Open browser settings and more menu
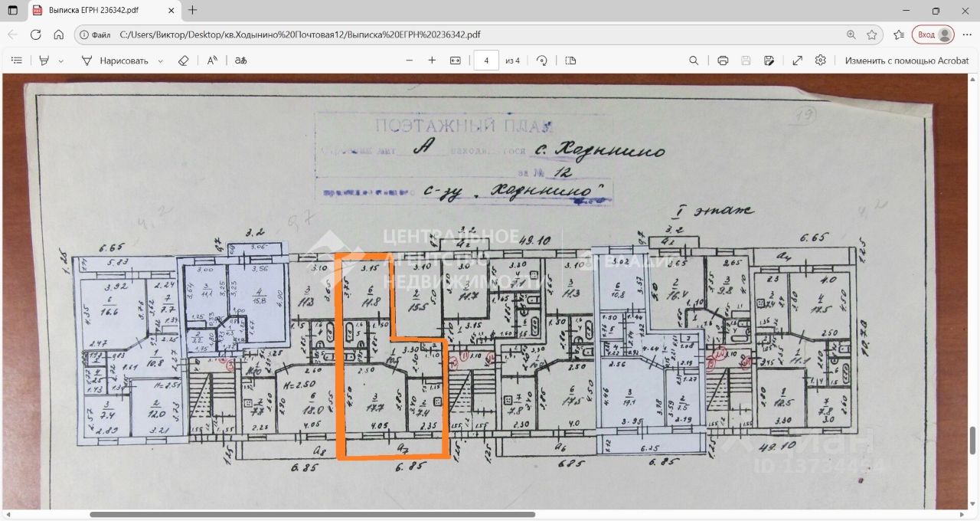The height and width of the screenshot is (521, 980). pos(968,34)
